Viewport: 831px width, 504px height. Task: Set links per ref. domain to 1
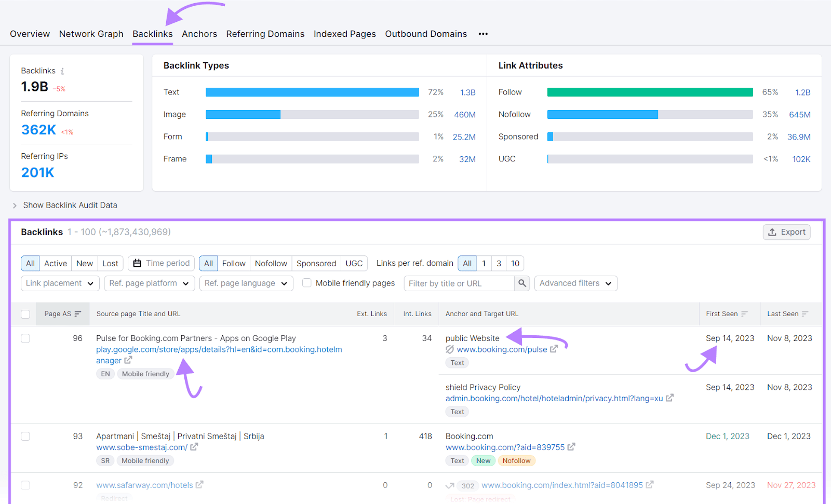[484, 263]
